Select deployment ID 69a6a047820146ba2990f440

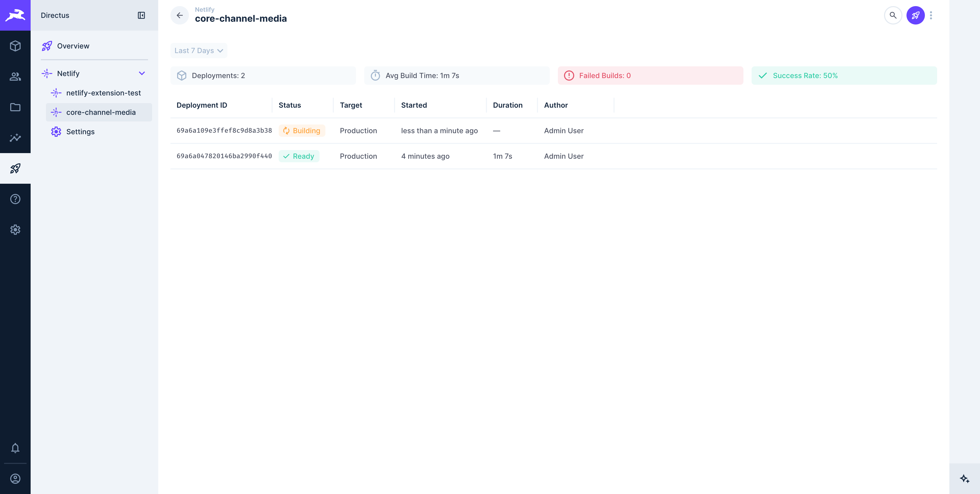(224, 156)
